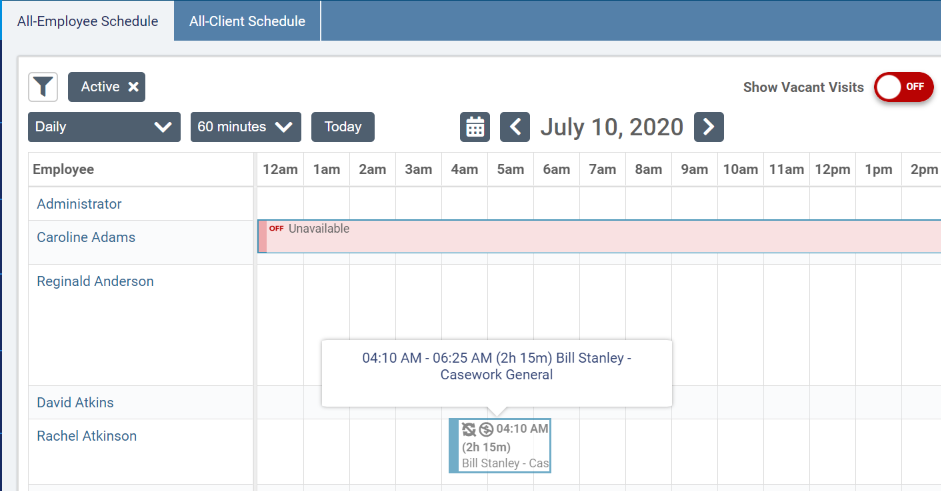Click the OFF marker on Unavailable block
The width and height of the screenshot is (941, 491).
click(x=276, y=229)
